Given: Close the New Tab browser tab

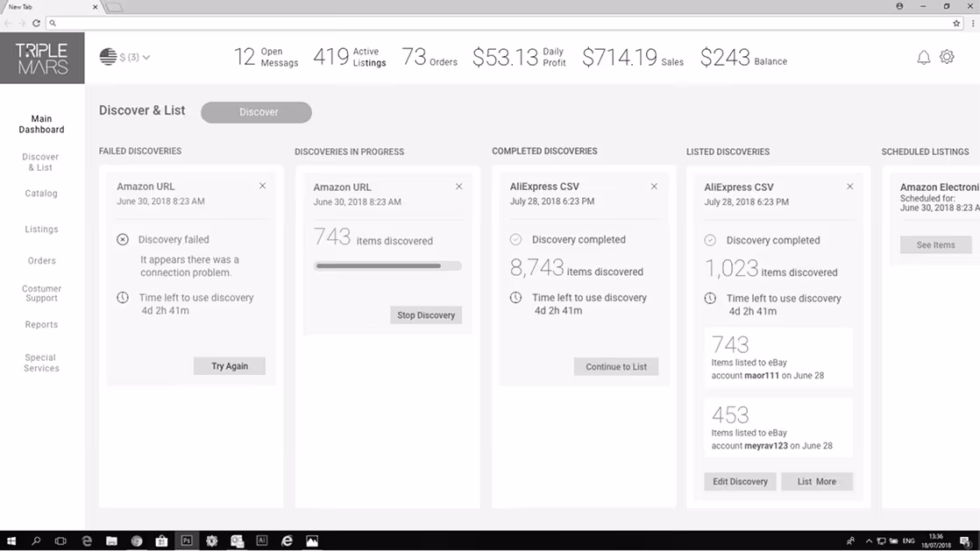Looking at the screenshot, I should (95, 7).
